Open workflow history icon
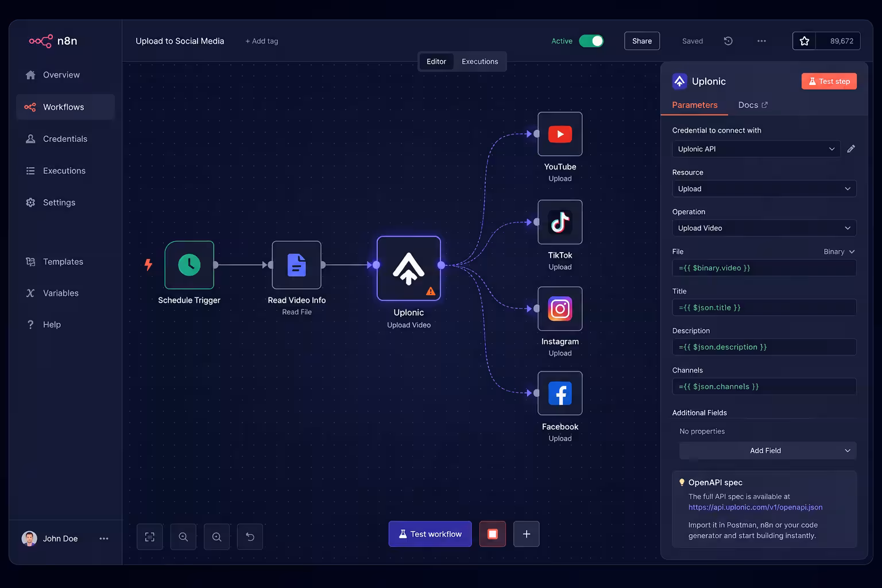Screen dimensions: 882x588 [x=728, y=41]
